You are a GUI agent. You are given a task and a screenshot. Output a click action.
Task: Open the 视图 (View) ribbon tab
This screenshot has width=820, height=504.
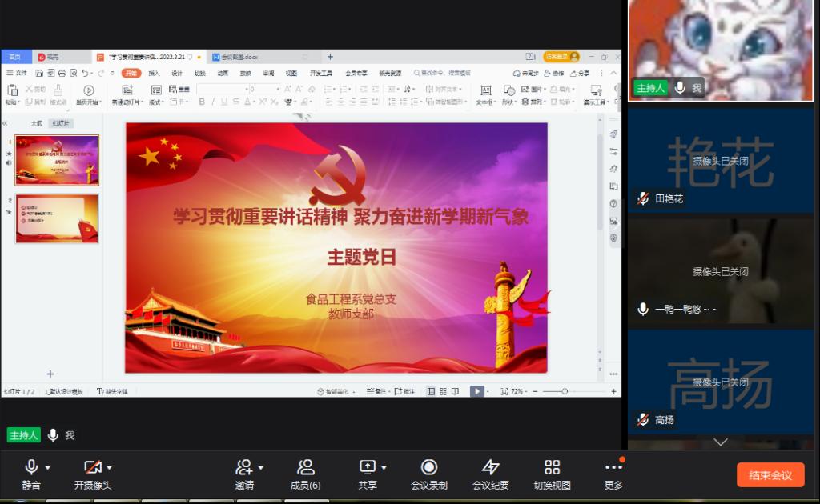pyautogui.click(x=291, y=73)
